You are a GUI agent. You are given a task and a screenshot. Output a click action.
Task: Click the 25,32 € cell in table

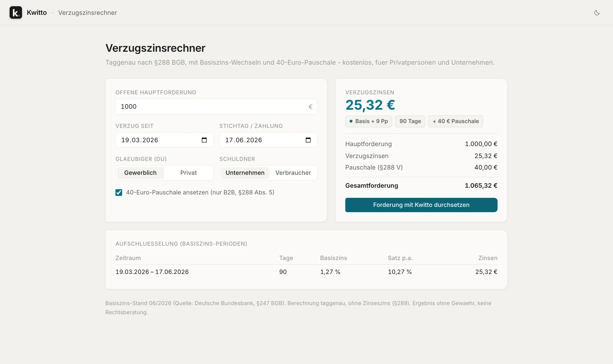pyautogui.click(x=486, y=272)
